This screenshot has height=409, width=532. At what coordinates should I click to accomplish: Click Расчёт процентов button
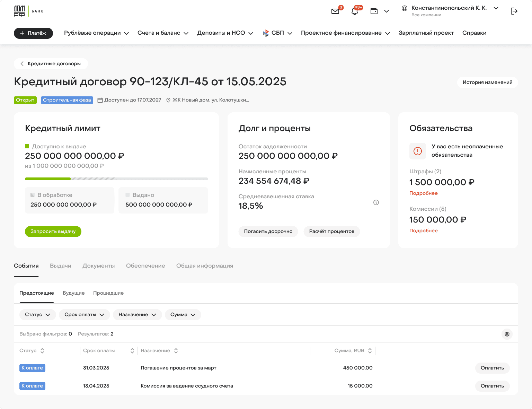pos(332,232)
